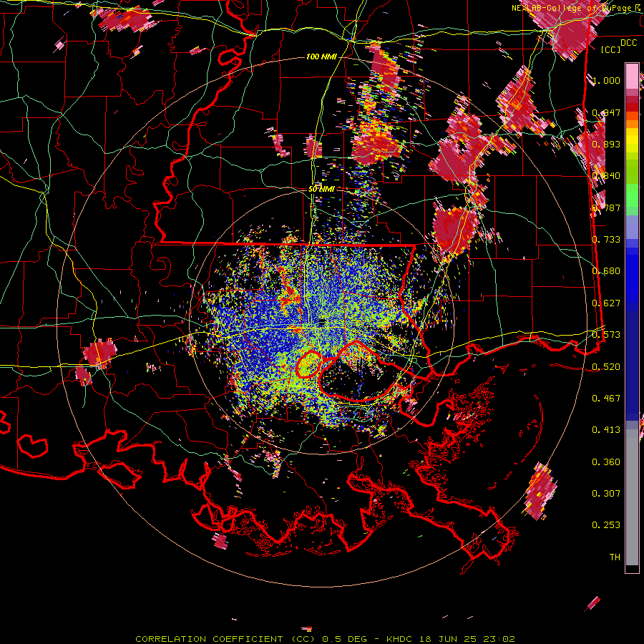
Task: Click the 0.520 scale value
Action: point(606,367)
